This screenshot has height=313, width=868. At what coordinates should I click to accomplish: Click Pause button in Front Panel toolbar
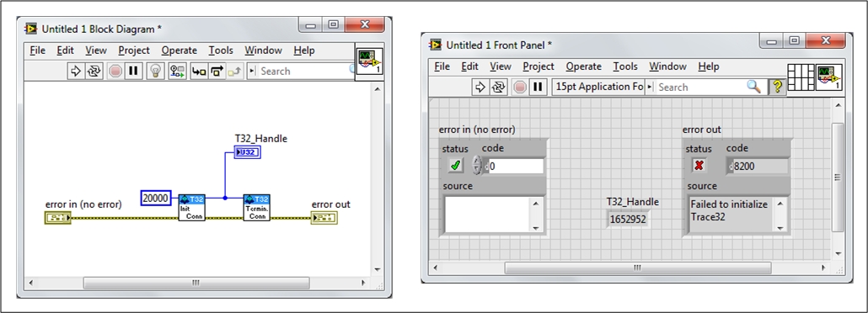pos(537,88)
